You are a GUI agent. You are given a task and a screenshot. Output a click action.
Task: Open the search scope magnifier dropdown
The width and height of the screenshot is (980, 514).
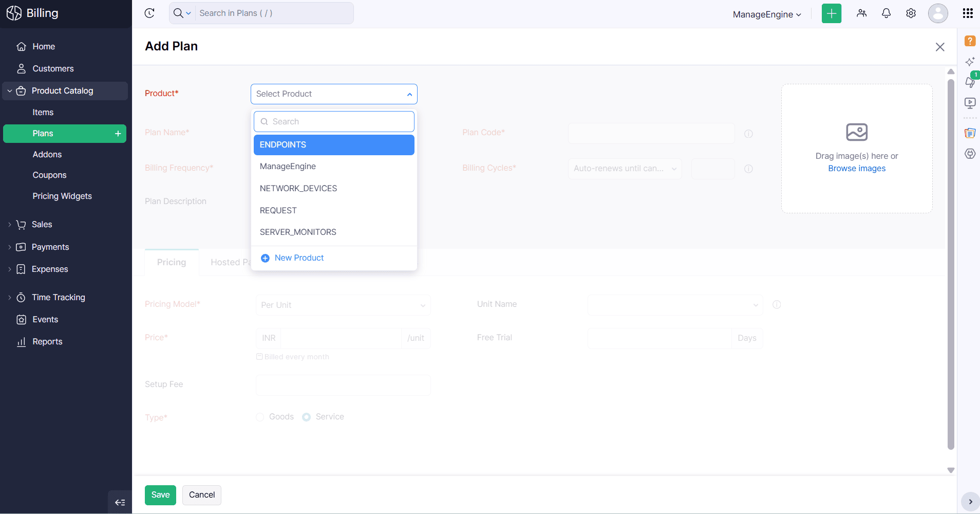tap(182, 13)
